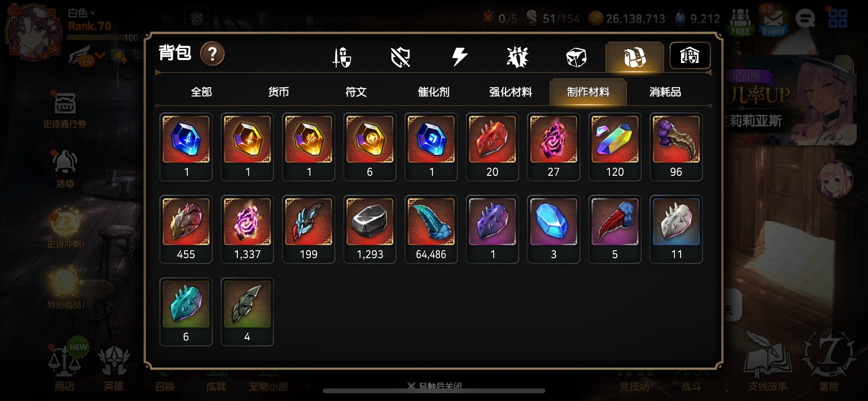Select the crossed-out shield armor category
Image resolution: width=868 pixels, height=401 pixels.
coord(401,57)
